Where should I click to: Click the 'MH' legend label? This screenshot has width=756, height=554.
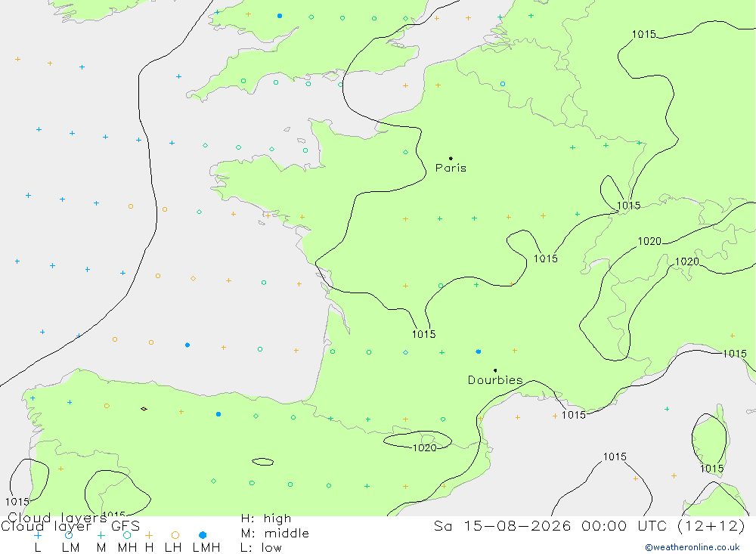(127, 548)
